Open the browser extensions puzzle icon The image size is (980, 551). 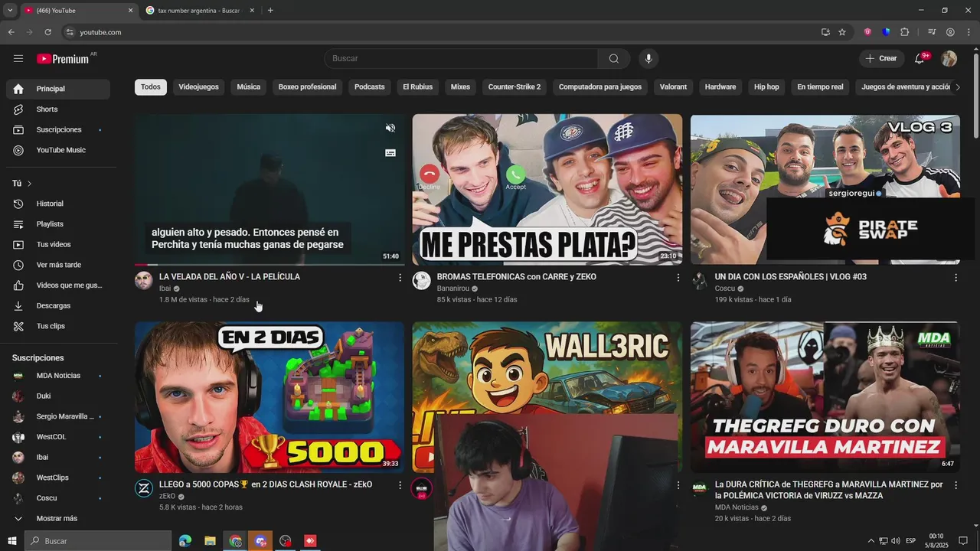pyautogui.click(x=904, y=32)
